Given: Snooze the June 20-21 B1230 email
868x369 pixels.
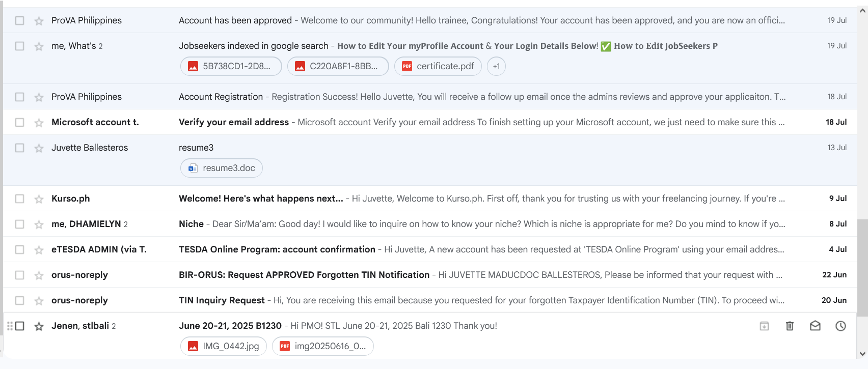Looking at the screenshot, I should click(x=840, y=326).
